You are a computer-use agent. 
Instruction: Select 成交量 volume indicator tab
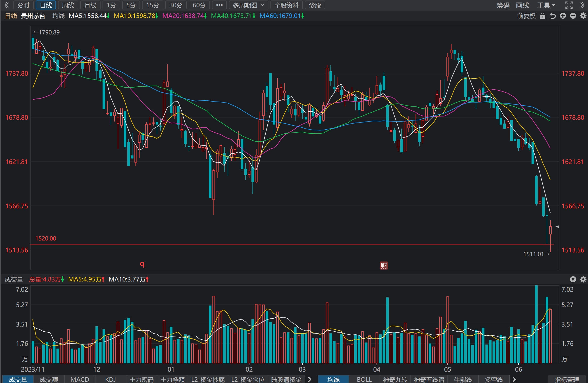point(18,379)
